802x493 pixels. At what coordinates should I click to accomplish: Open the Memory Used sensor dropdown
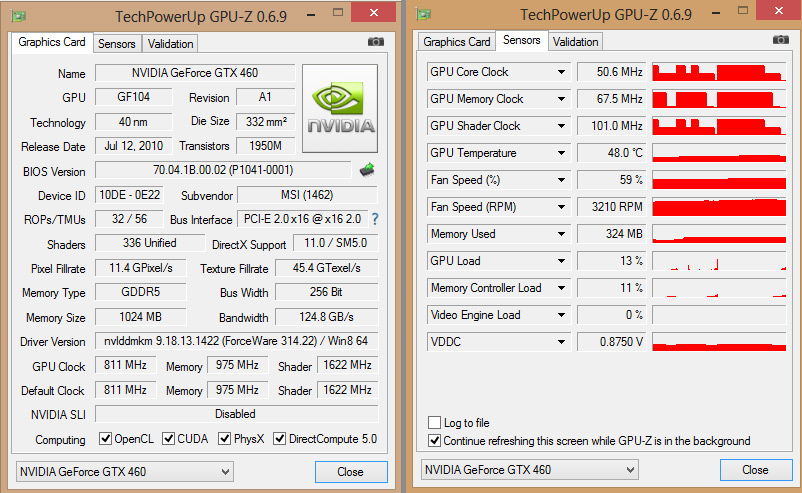tap(561, 234)
